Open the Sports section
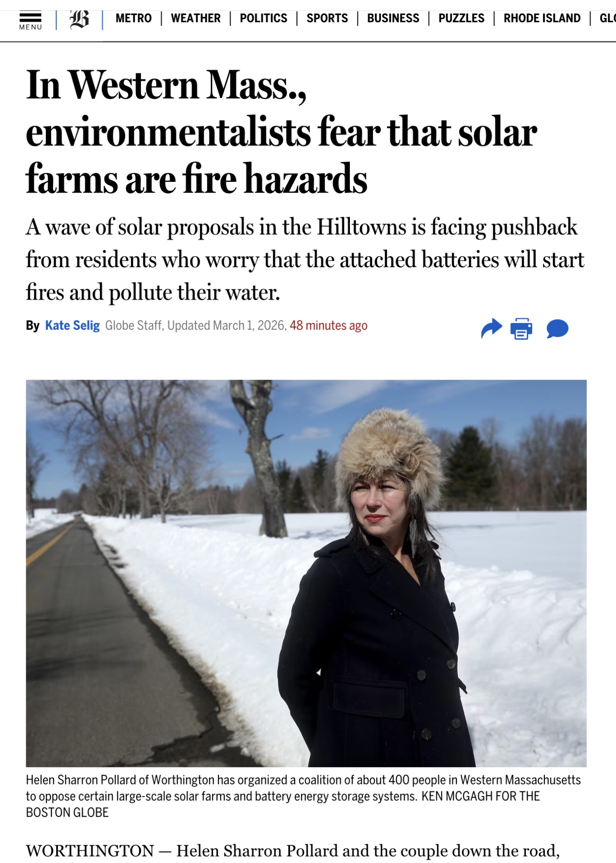Image resolution: width=616 pixels, height=863 pixels. (327, 19)
